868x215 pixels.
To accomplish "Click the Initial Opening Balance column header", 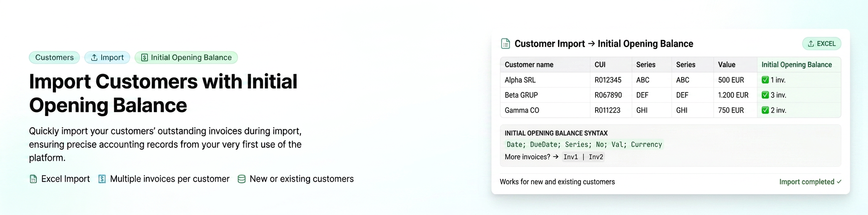I will [x=797, y=65].
